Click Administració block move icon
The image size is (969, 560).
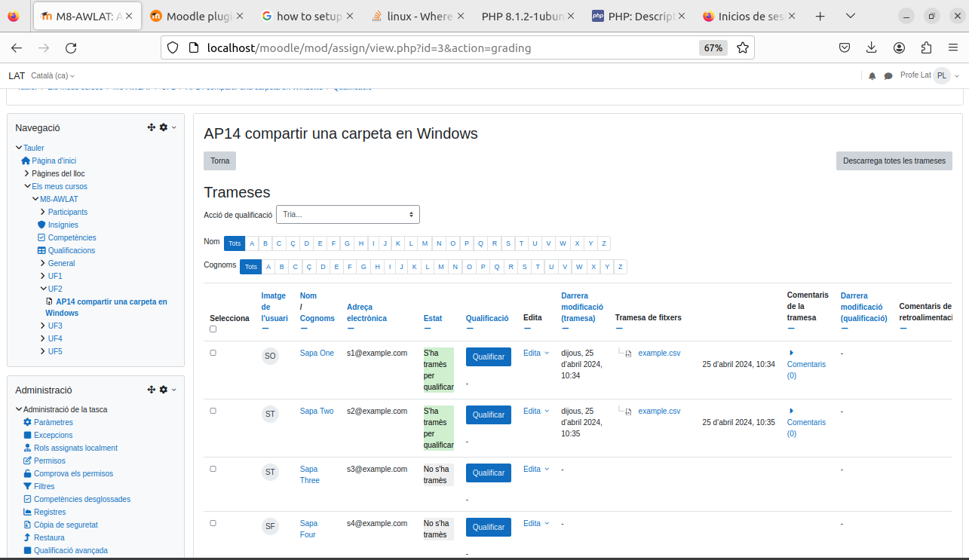point(152,390)
